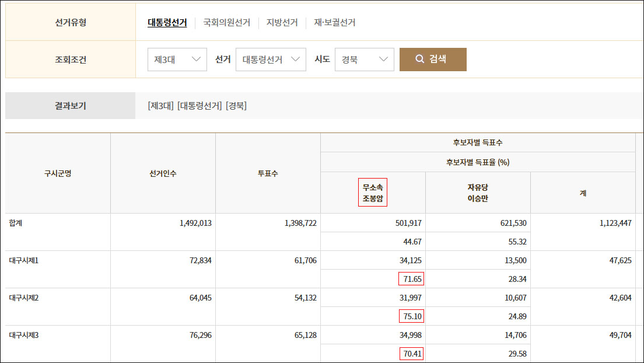
Task: Select the 대구시제1 district row
Action: (23, 260)
